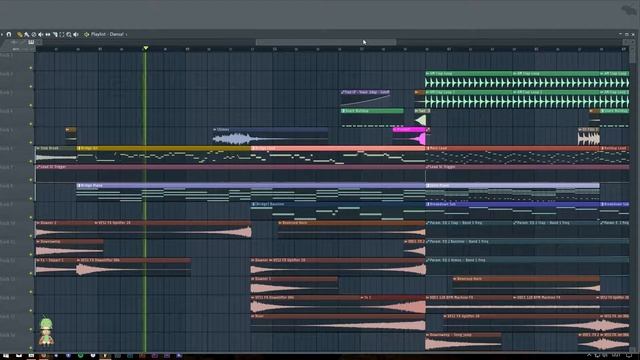This screenshot has width=640, height=360.
Task: Activate the Zoom magnifier tool
Action: [x=69, y=35]
